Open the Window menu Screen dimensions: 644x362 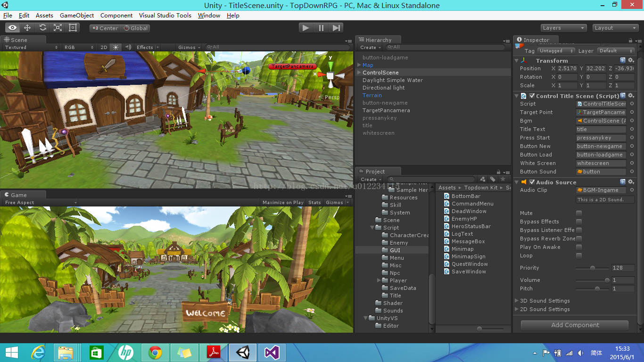(209, 15)
